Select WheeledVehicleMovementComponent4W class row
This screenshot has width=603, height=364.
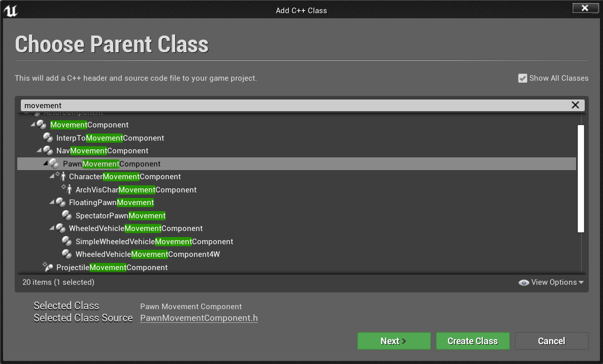297,254
